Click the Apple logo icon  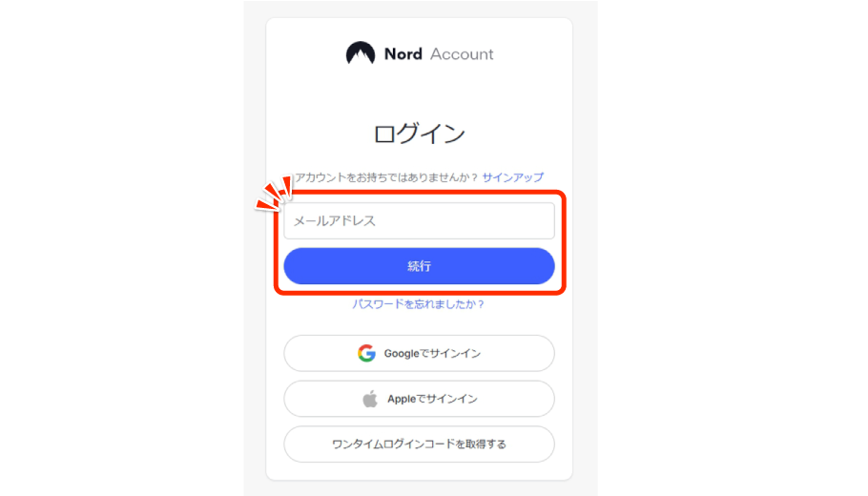[370, 399]
